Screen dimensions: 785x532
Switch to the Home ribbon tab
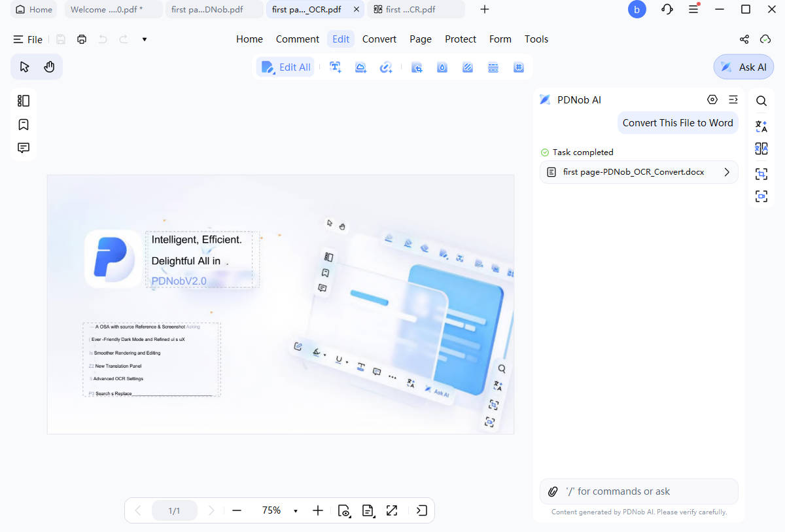point(249,39)
